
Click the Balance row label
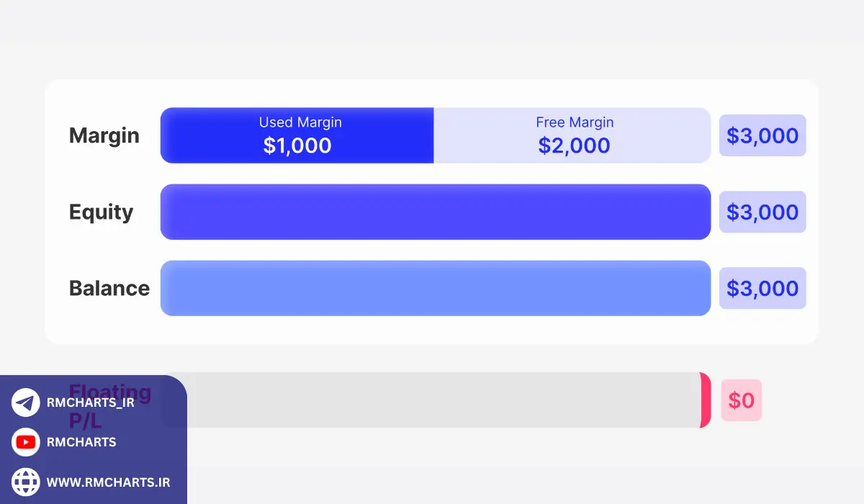coord(109,288)
